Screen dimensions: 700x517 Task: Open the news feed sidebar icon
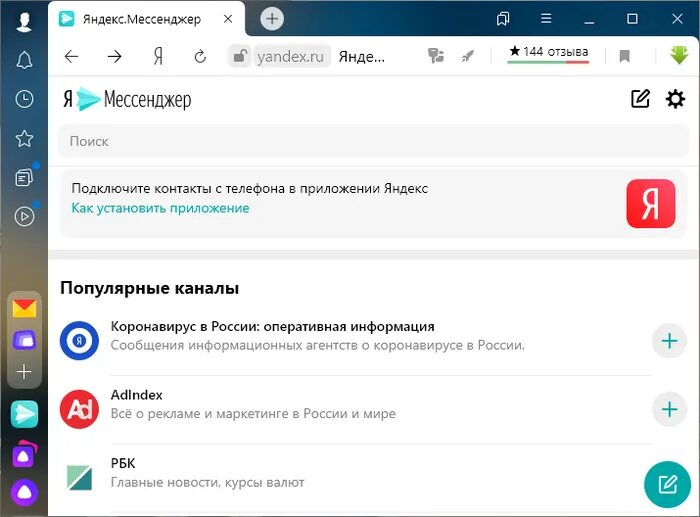[24, 177]
